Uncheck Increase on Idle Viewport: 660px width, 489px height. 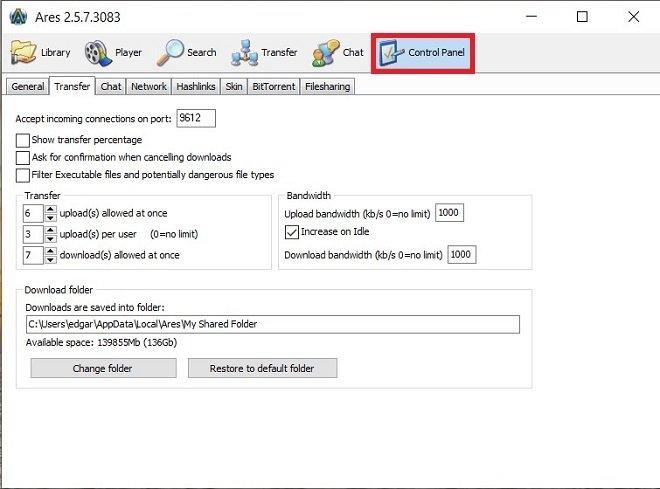tap(292, 232)
